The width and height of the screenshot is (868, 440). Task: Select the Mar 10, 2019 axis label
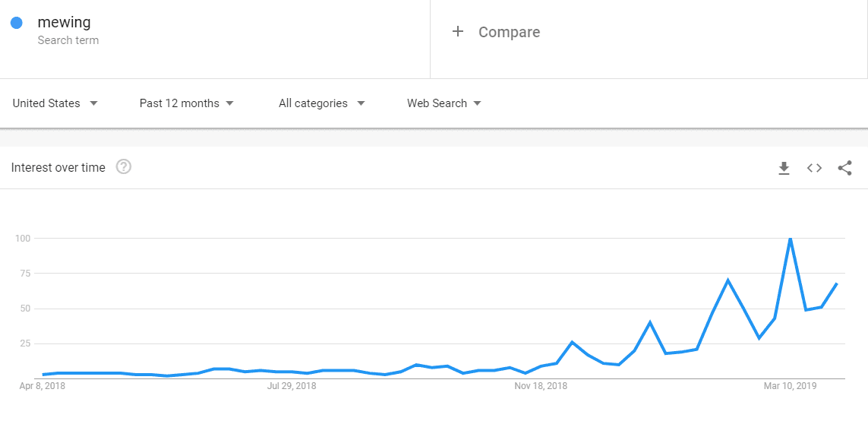(790, 386)
